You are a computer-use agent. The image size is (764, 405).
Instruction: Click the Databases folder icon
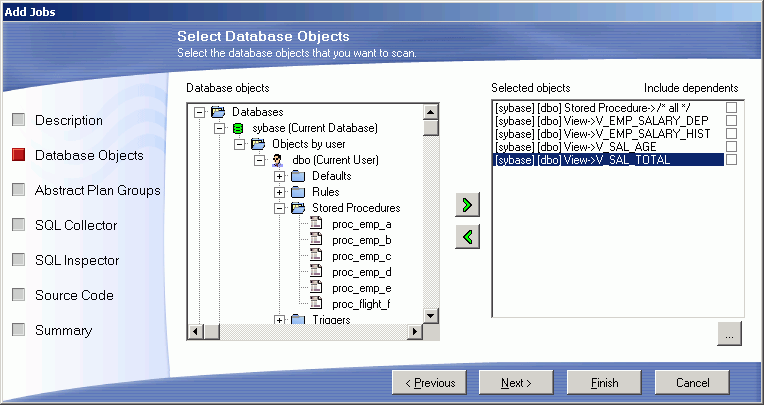218,112
